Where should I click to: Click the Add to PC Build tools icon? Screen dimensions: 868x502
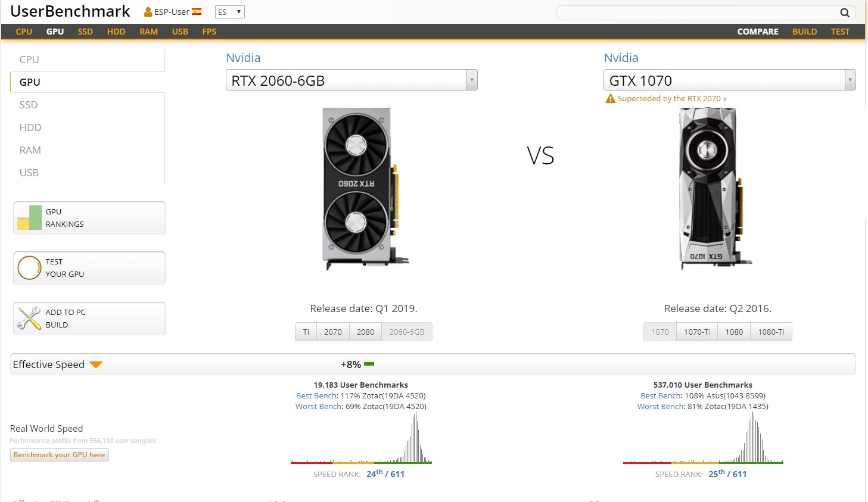(x=29, y=319)
